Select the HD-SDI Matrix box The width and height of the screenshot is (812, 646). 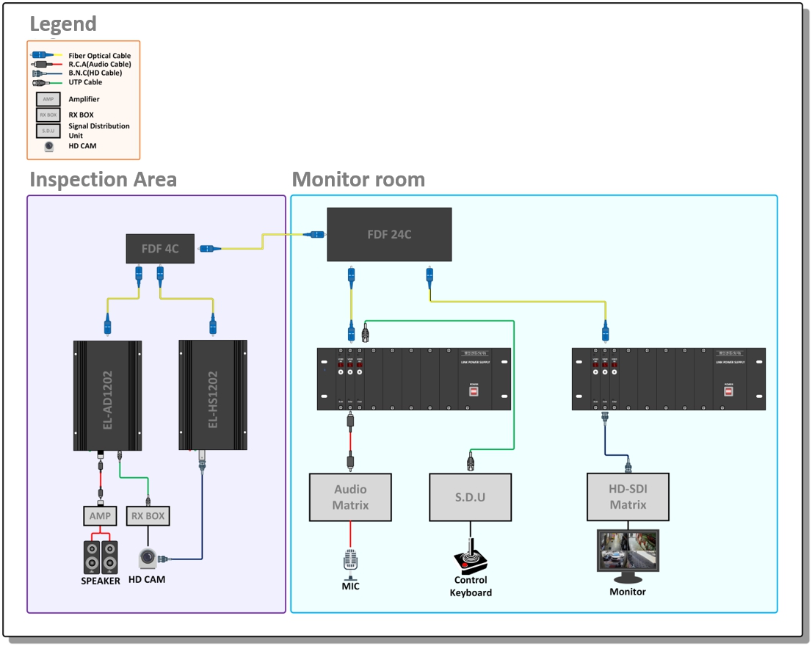pyautogui.click(x=628, y=497)
